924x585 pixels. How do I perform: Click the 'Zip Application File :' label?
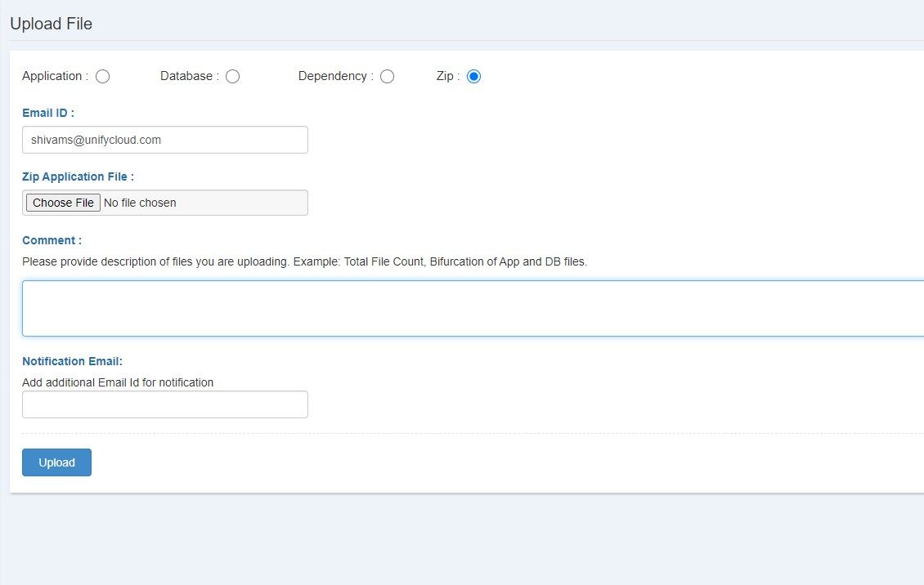click(x=78, y=176)
